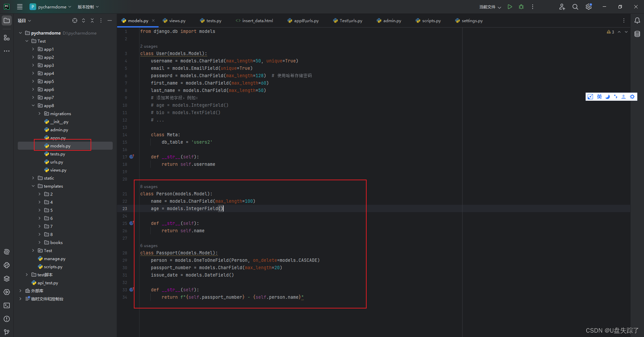Image resolution: width=644 pixels, height=337 pixels.
Task: Open the 版本控制 version control dropdown
Action: (88, 7)
